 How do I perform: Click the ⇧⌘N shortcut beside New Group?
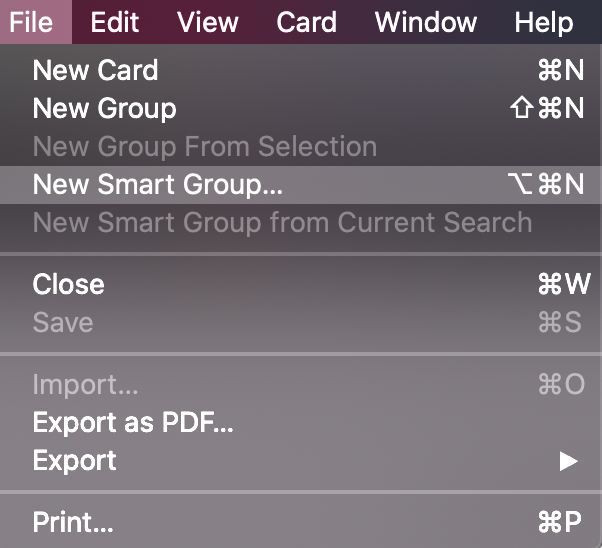[547, 108]
